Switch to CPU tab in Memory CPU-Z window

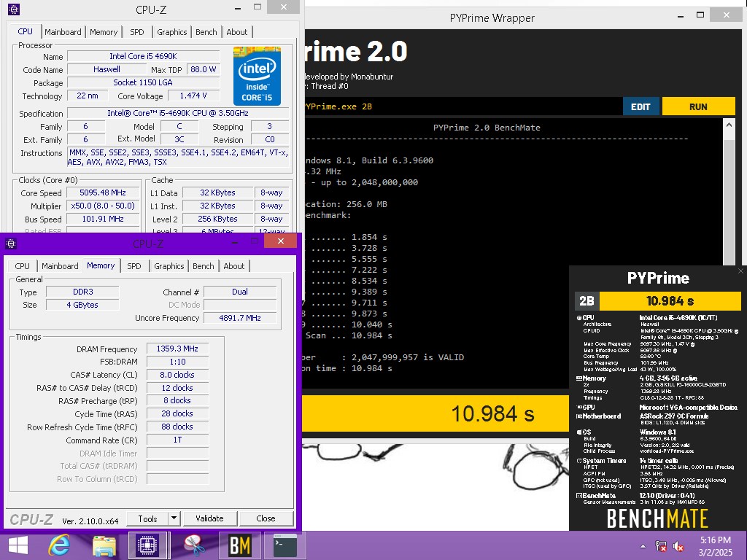click(22, 265)
